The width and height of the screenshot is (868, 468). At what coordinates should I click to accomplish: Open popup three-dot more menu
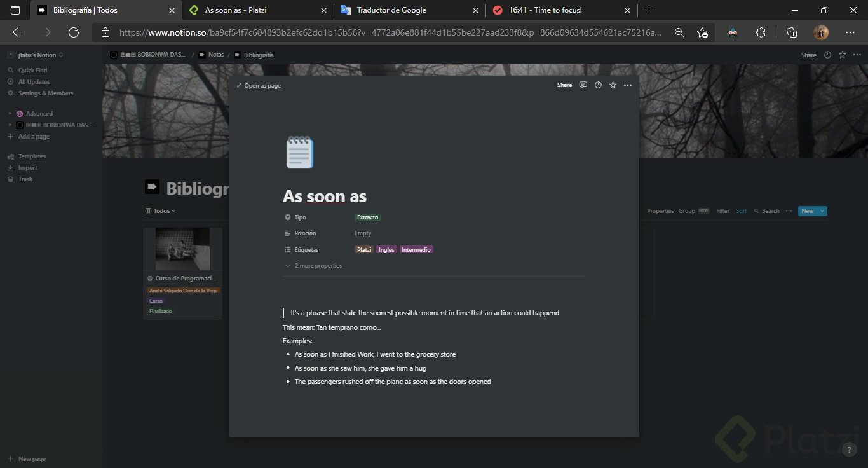pyautogui.click(x=628, y=85)
